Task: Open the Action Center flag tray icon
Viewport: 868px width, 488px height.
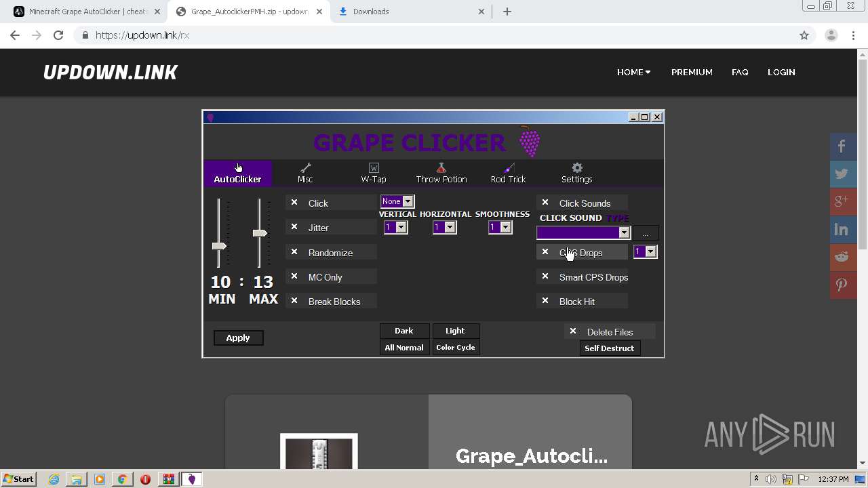Action: click(803, 479)
